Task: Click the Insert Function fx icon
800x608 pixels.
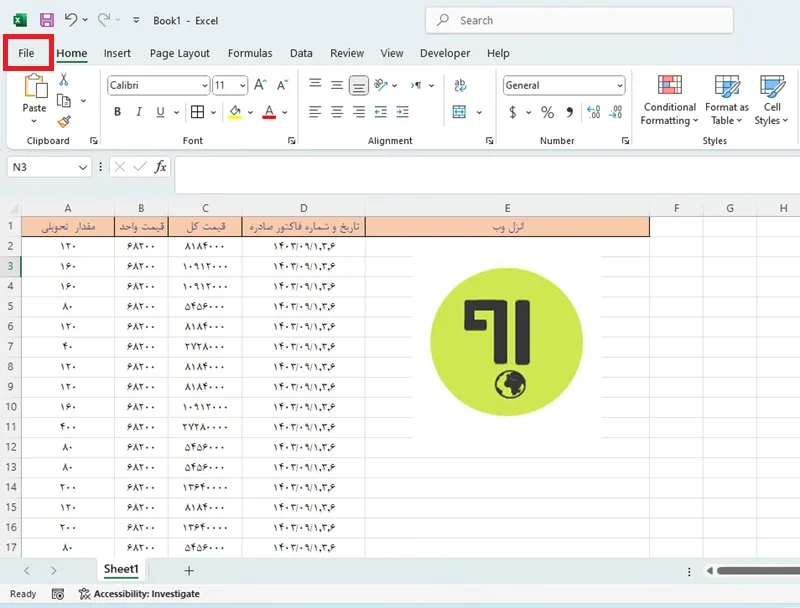Action: (160, 167)
